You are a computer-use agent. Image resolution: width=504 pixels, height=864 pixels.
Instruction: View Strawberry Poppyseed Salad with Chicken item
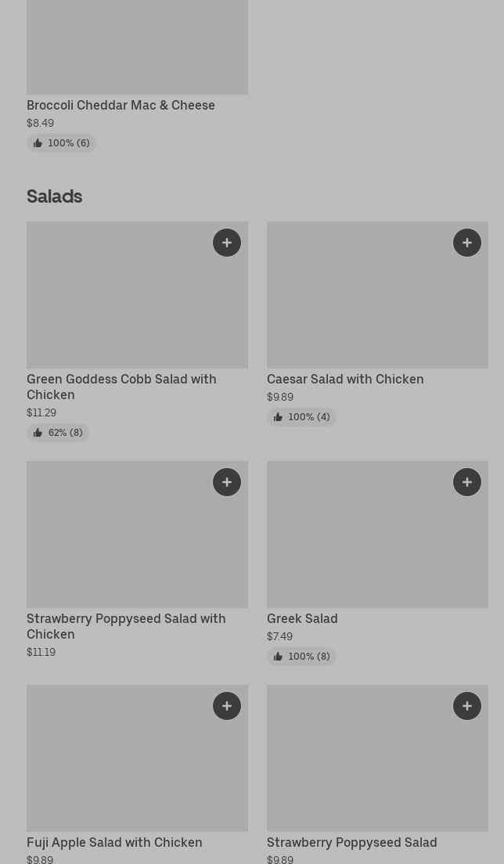point(126,626)
